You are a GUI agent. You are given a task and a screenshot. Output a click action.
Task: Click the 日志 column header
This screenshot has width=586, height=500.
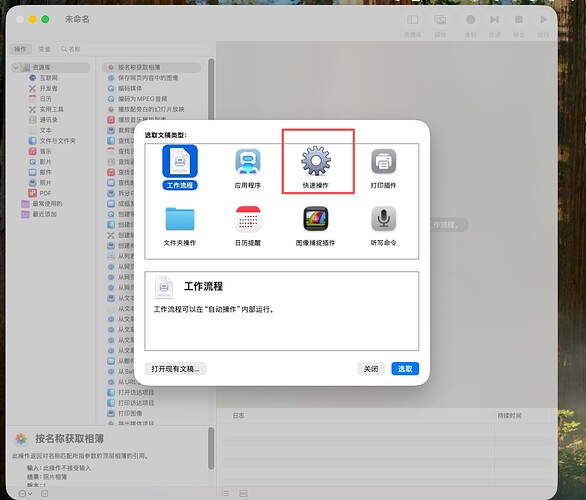click(238, 416)
